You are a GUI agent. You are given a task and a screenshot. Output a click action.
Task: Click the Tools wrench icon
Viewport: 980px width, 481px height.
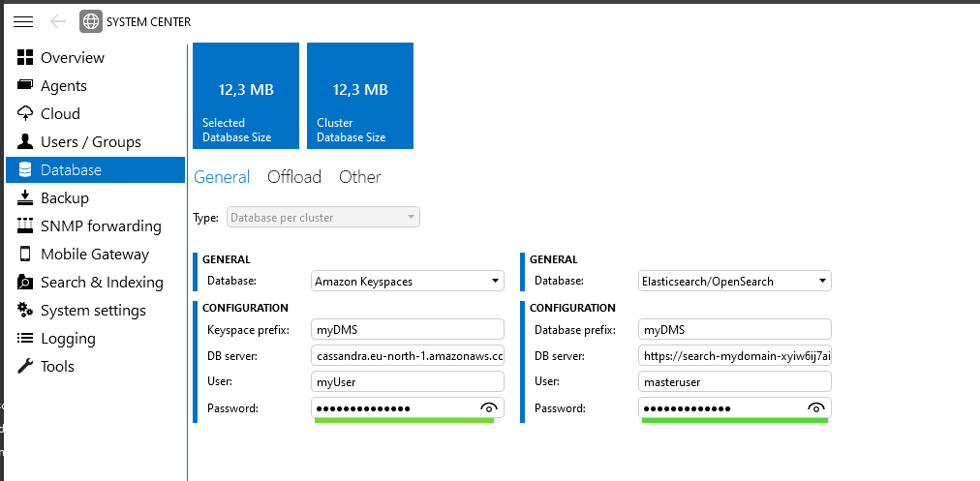coord(25,367)
